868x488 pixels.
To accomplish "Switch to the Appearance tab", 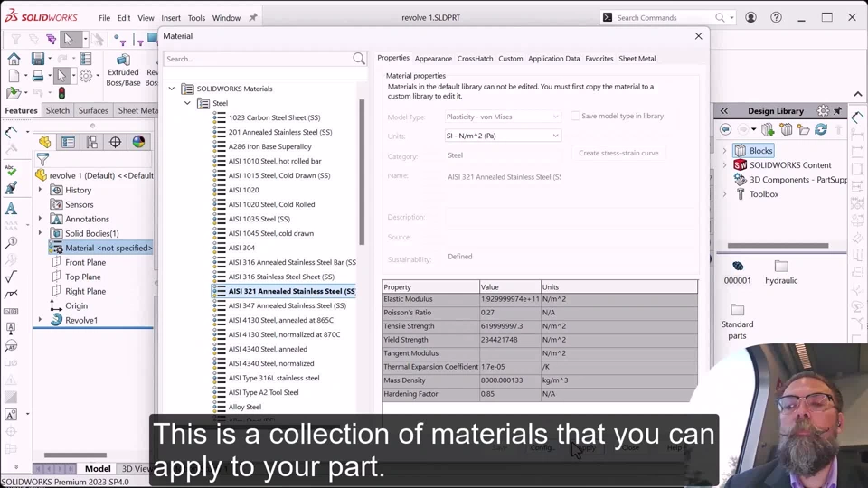I will [x=433, y=59].
